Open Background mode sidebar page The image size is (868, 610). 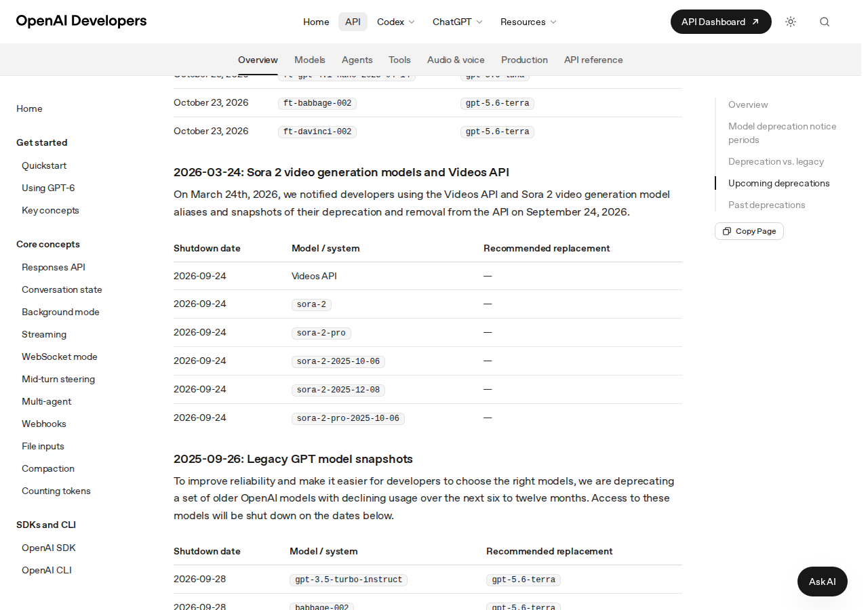[x=60, y=312]
